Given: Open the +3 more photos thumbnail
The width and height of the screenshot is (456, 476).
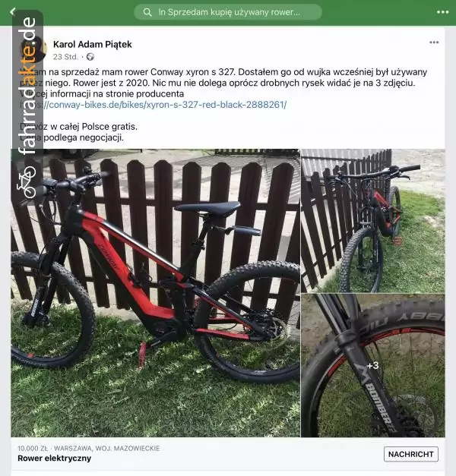Looking at the screenshot, I should coord(373,365).
